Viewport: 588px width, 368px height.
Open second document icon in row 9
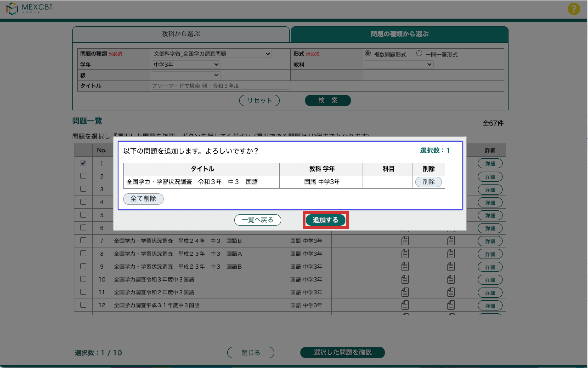pos(451,267)
